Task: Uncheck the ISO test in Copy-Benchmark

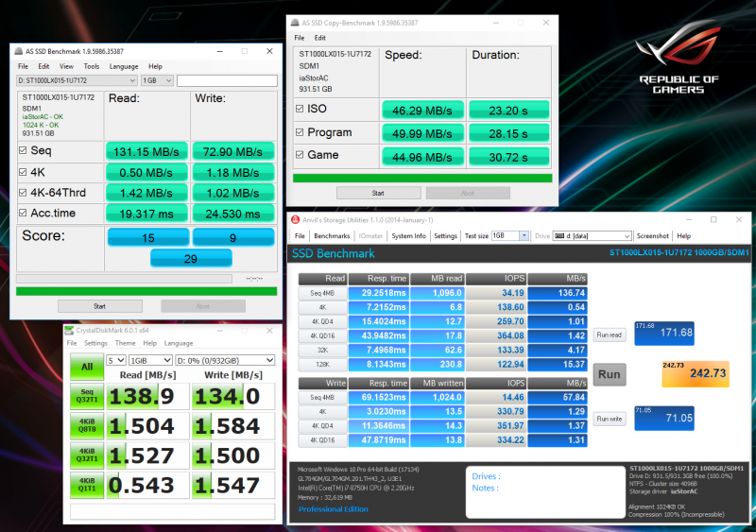Action: (x=300, y=109)
